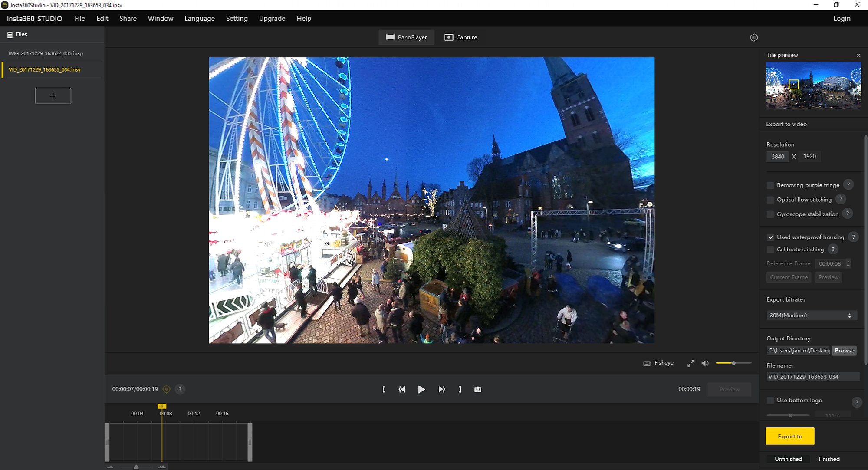Take a snapshot with the camera icon
This screenshot has width=868, height=470.
pos(478,389)
